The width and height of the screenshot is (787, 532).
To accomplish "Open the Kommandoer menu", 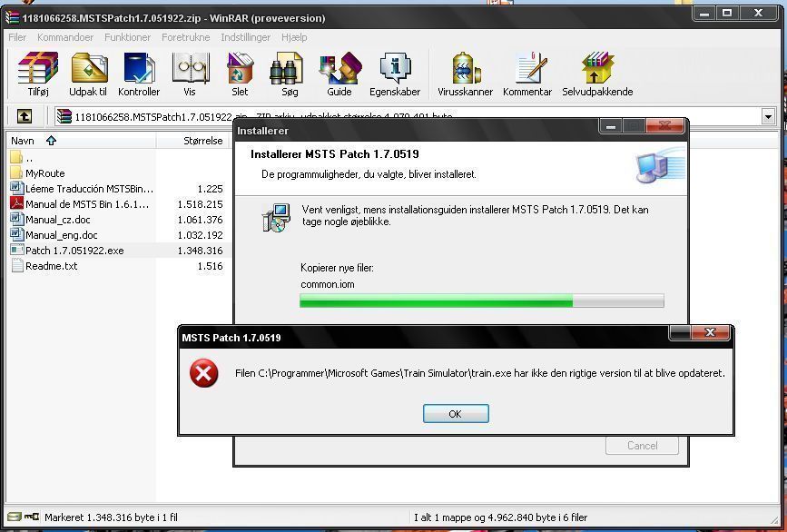I will point(65,37).
